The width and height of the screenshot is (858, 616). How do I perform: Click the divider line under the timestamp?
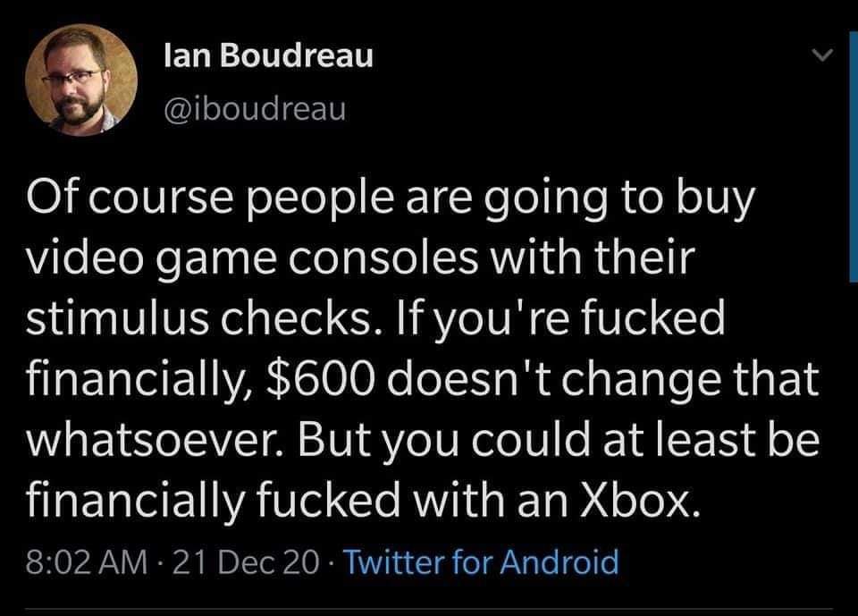point(429,606)
